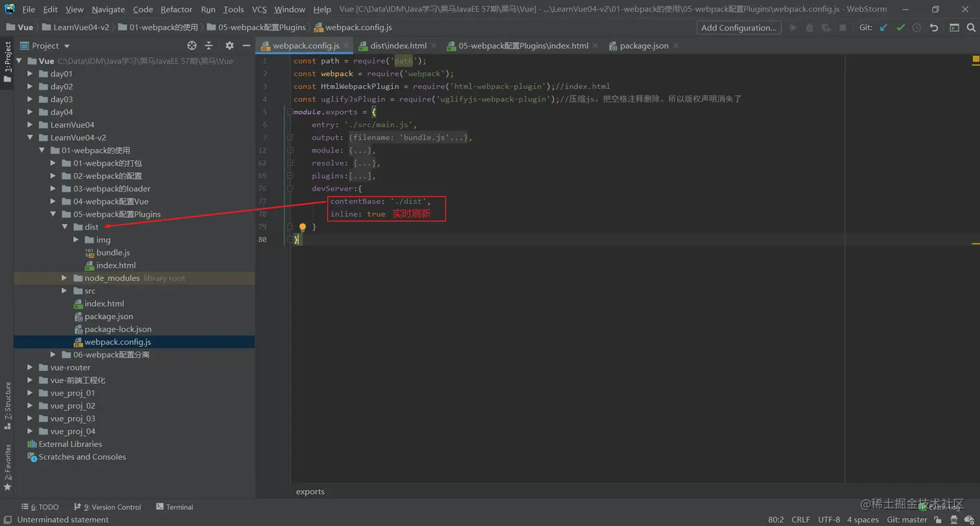The width and height of the screenshot is (980, 526).
Task: Hide the Project panel with minus icon
Action: click(x=246, y=45)
